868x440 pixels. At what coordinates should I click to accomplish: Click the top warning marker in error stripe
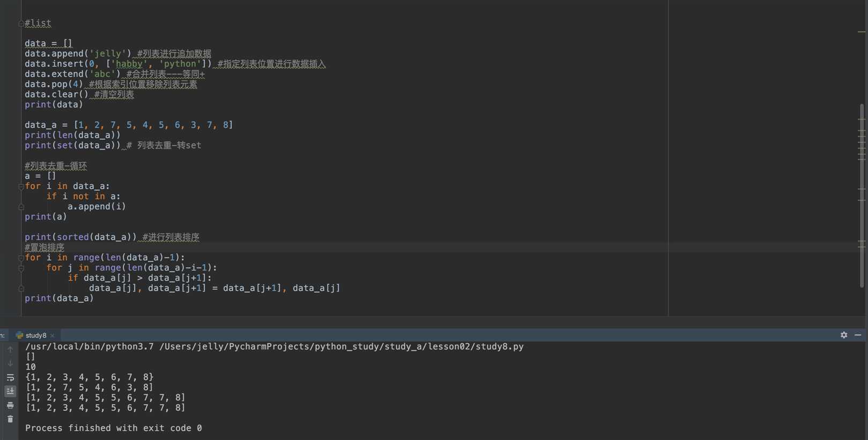coord(862,32)
